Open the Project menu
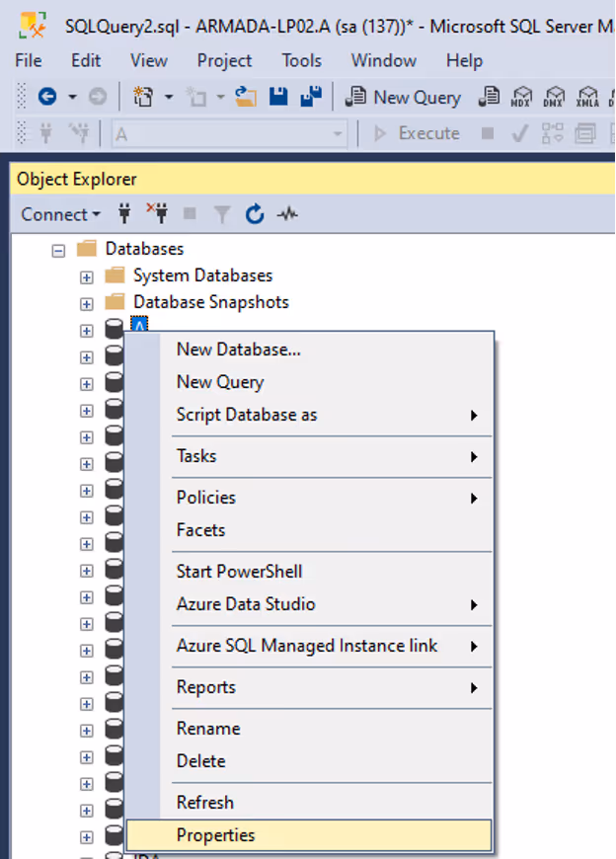This screenshot has width=616, height=859. pos(224,60)
